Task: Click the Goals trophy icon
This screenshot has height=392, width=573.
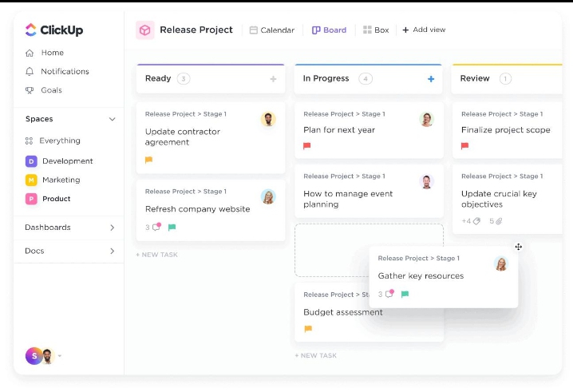Action: click(x=30, y=90)
